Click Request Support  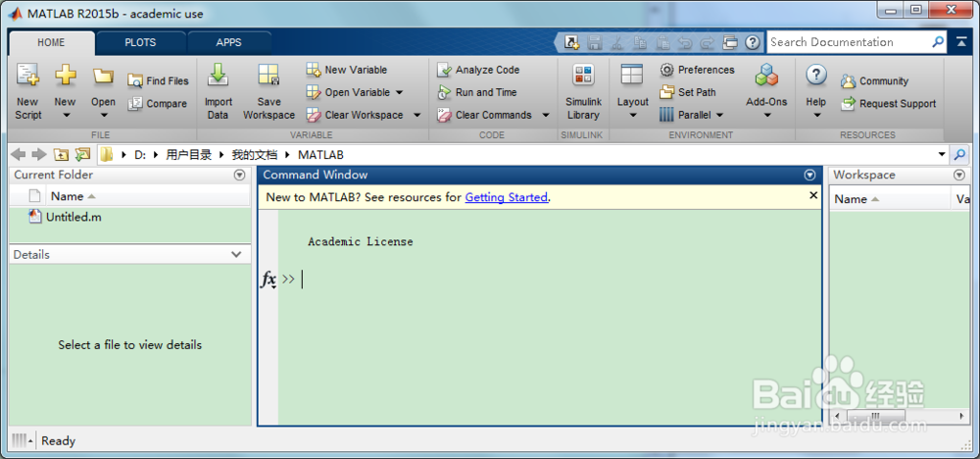point(888,104)
